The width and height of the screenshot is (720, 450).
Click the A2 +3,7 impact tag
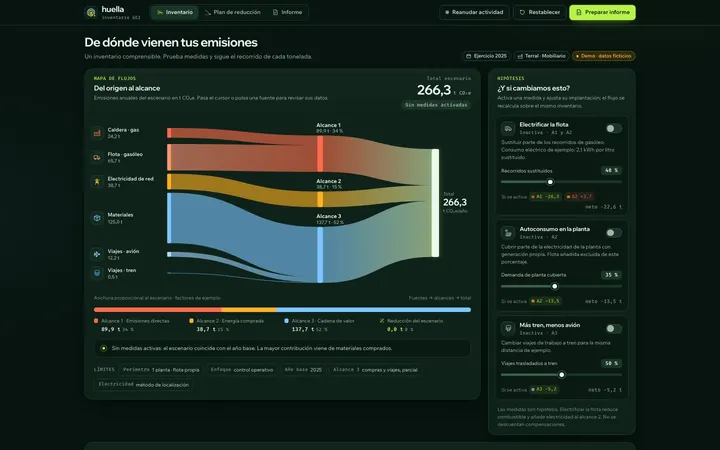coord(579,197)
